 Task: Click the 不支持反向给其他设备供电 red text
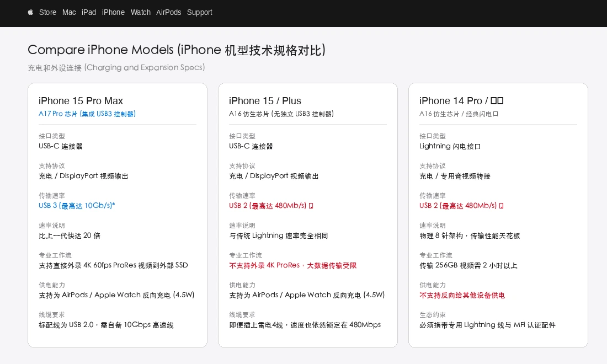(462, 295)
